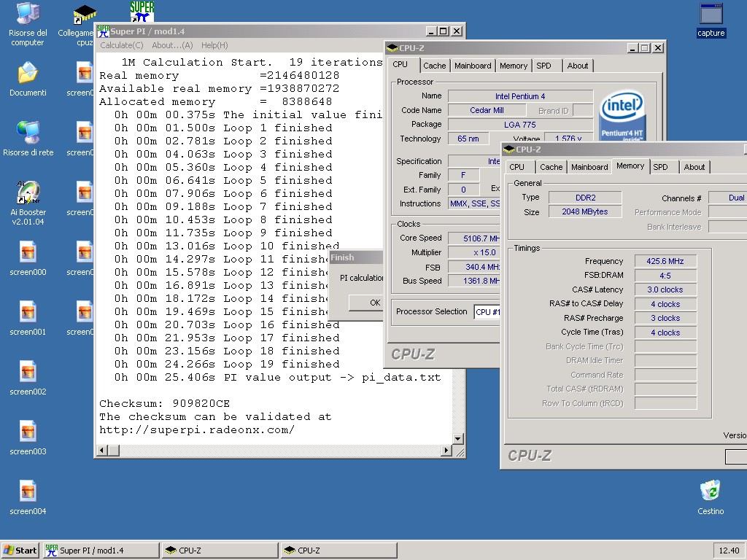
Task: Click the Checksum: 909820CE line in Super PI
Action: pos(164,404)
